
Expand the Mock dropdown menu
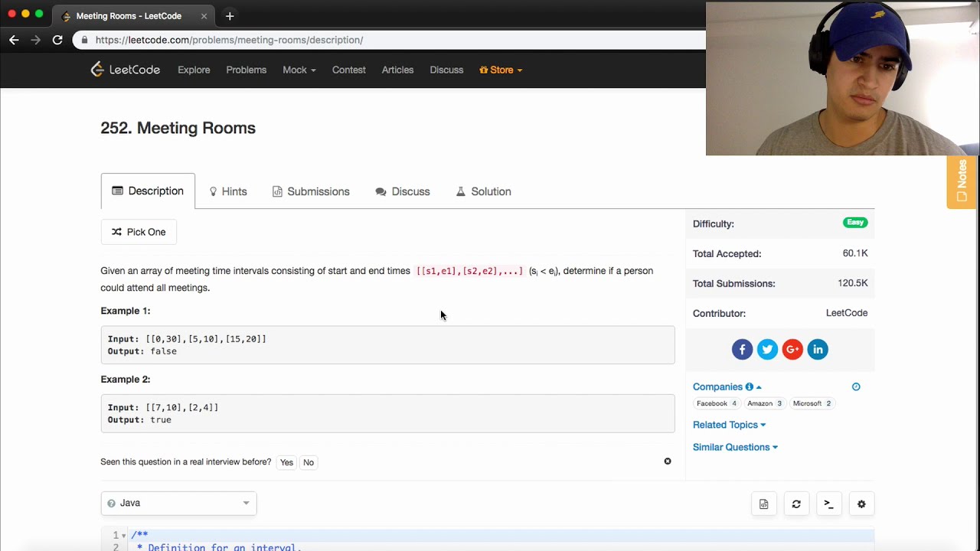tap(299, 70)
